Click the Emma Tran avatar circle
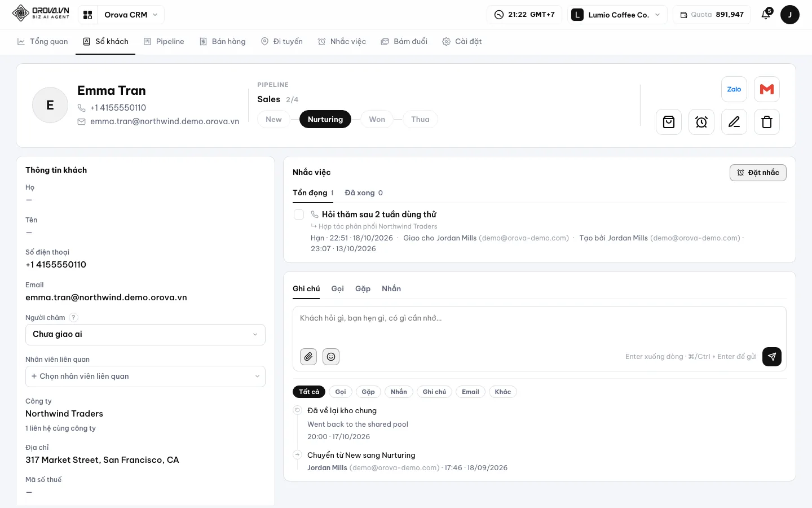Screen dimensions: 812x508 (50, 105)
